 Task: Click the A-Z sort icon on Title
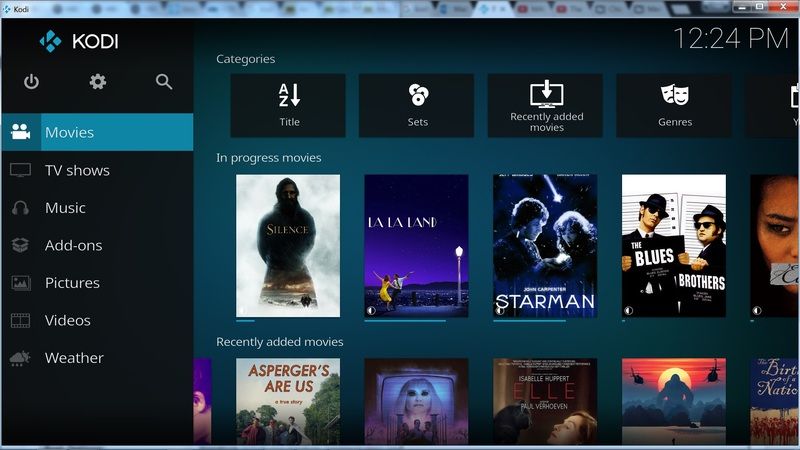coord(289,95)
